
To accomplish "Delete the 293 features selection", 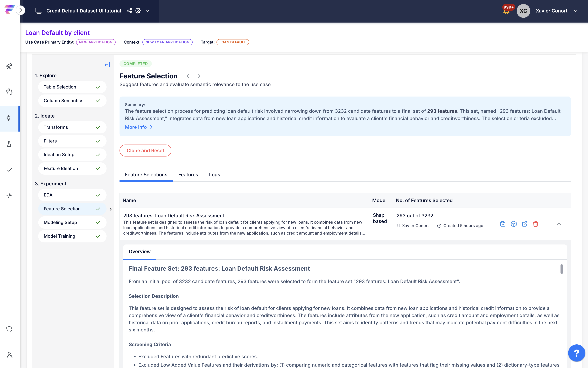I will 535,224.
